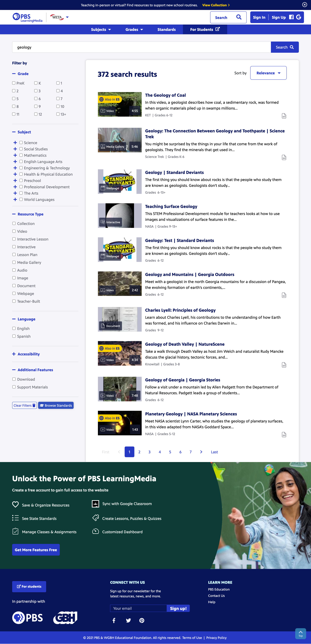Check the Social Studies subject checkbox
Image resolution: width=311 pixels, height=644 pixels.
(21, 149)
